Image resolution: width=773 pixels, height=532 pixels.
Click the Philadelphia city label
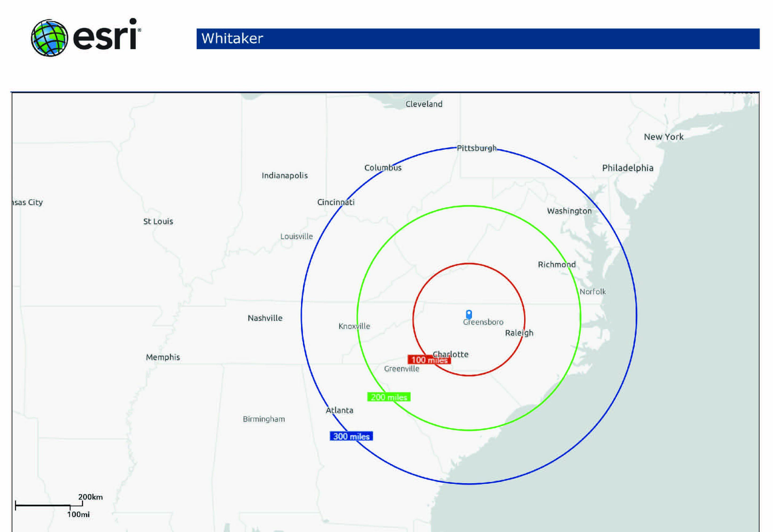[x=627, y=168]
